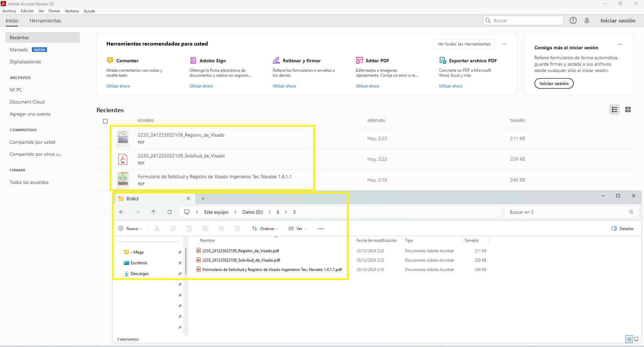Click the Share icon in Explorer toolbar
Screen dimensions: 644x347
[x=221, y=228]
